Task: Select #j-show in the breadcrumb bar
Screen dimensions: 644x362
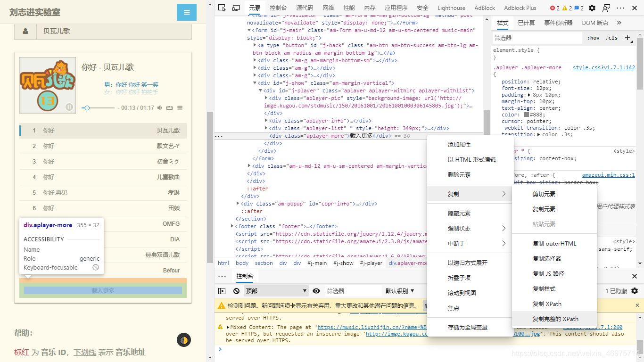Action: click(x=343, y=263)
